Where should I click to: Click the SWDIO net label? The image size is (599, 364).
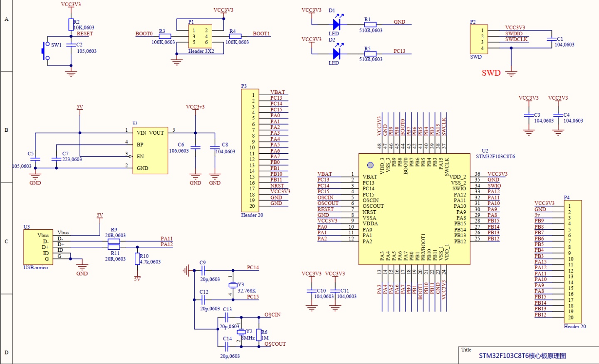click(515, 34)
